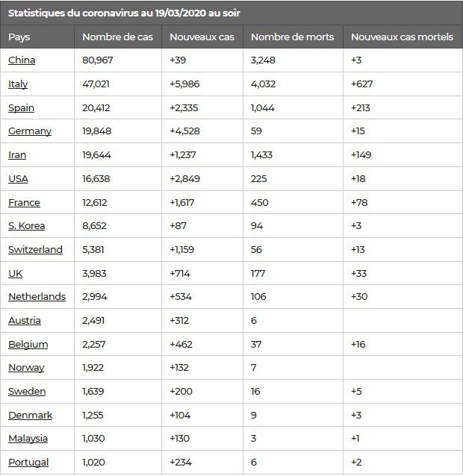Image resolution: width=463 pixels, height=476 pixels.
Task: Open the Malaysia country link
Action: (x=28, y=439)
